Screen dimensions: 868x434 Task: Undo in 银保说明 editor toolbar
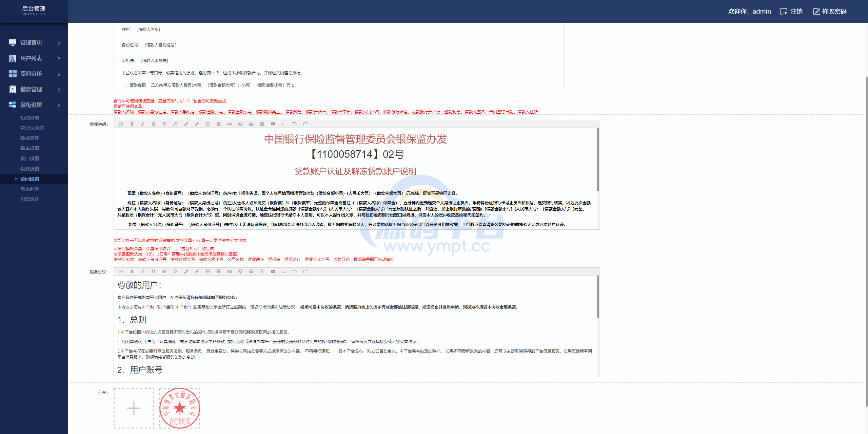tap(295, 124)
